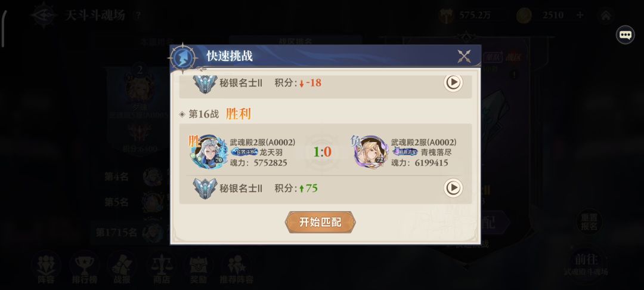Open the 阵容 lineup icon

tap(46, 269)
